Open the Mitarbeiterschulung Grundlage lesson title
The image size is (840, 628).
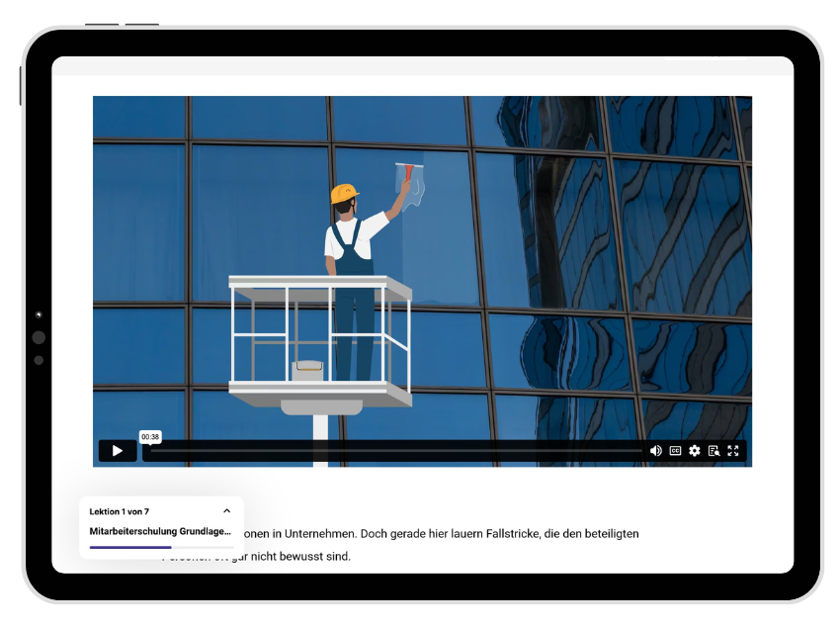pos(160,531)
